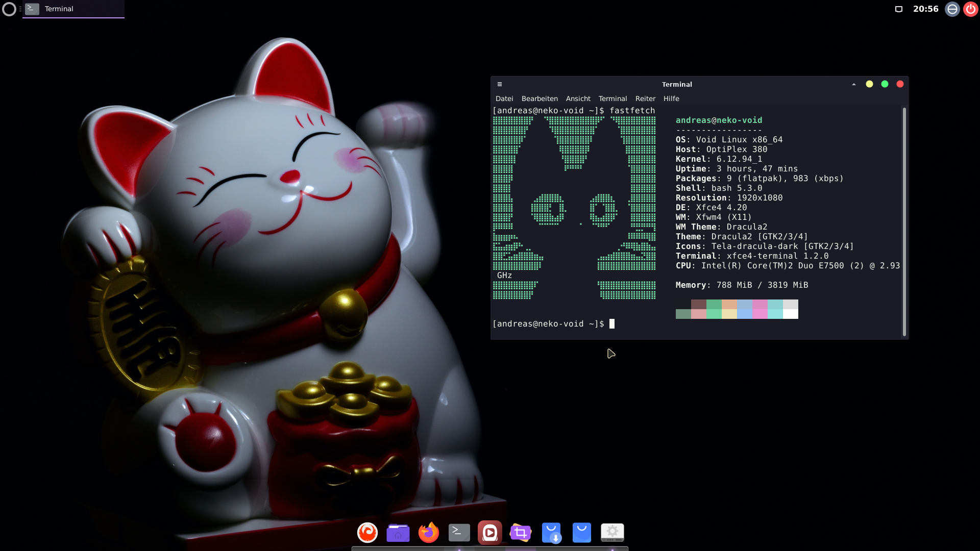Screen dimensions: 980x551
Task: Launch the file manager home folder icon
Action: tap(398, 533)
